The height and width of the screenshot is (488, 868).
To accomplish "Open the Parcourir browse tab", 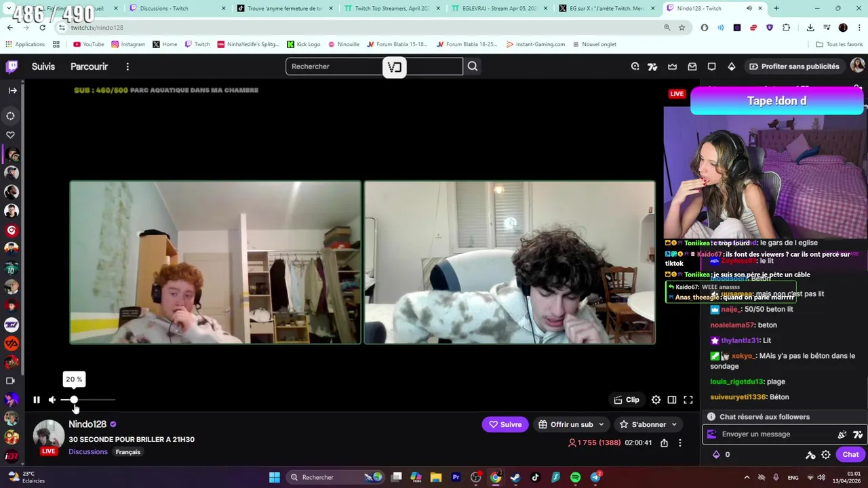I will pos(89,66).
